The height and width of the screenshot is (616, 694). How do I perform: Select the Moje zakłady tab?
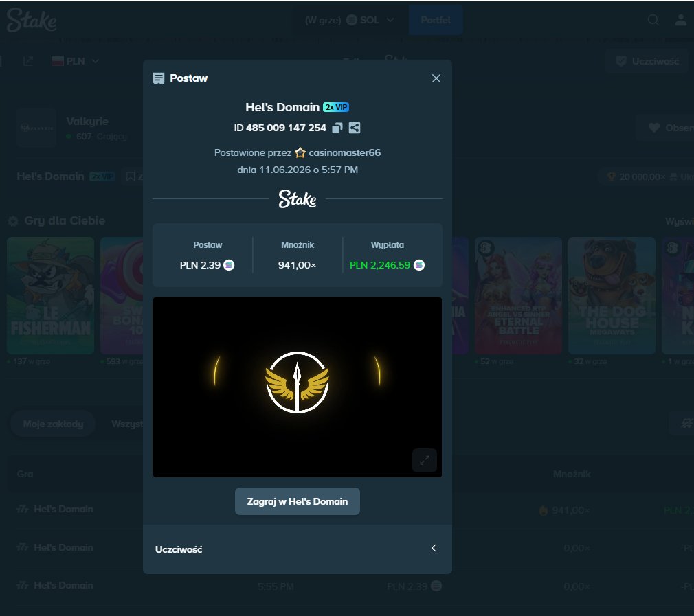coord(53,424)
